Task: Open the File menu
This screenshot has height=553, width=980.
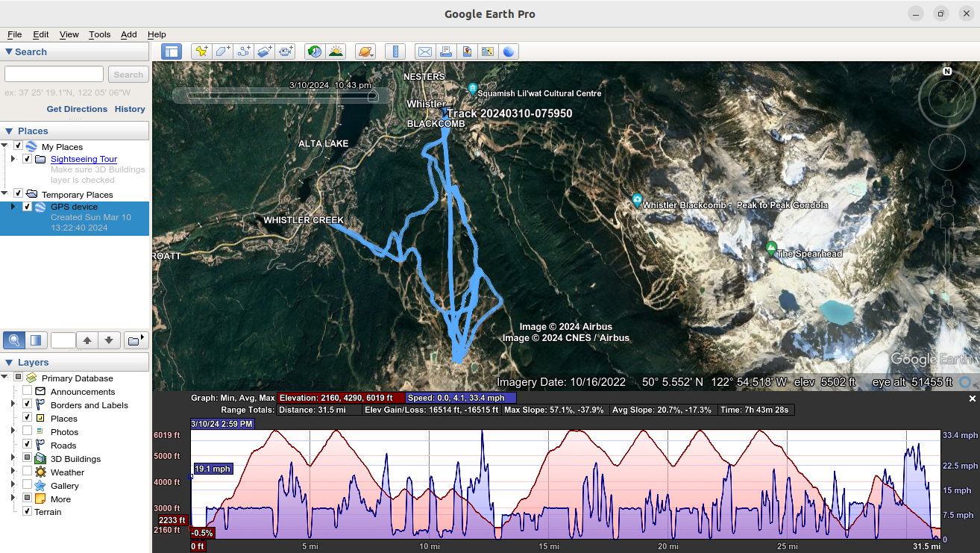Action: tap(15, 34)
